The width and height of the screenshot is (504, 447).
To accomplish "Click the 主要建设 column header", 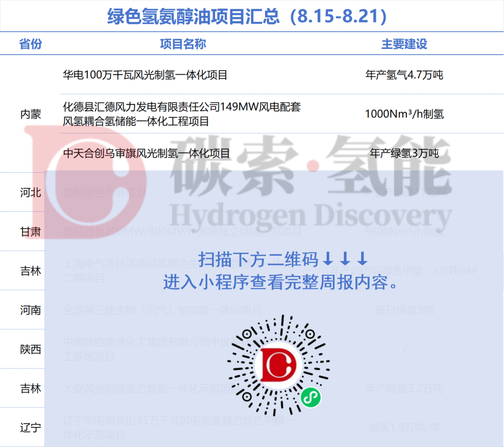I will tap(404, 44).
